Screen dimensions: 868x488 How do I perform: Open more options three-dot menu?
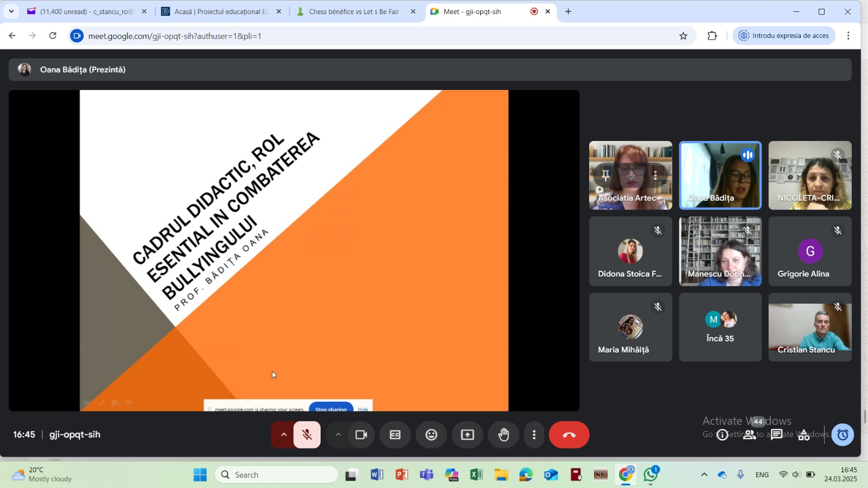click(x=534, y=435)
